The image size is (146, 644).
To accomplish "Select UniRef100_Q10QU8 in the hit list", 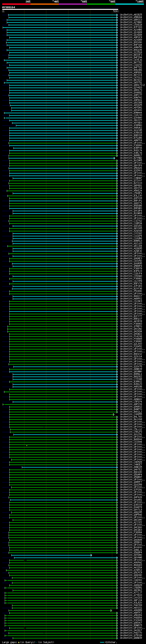I will point(131,35).
